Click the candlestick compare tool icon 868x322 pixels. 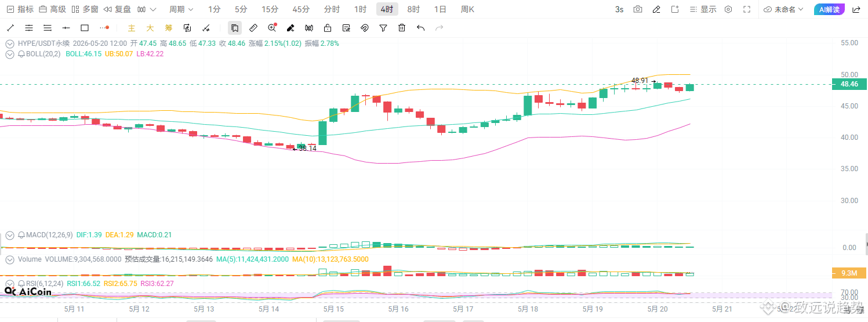click(309, 28)
